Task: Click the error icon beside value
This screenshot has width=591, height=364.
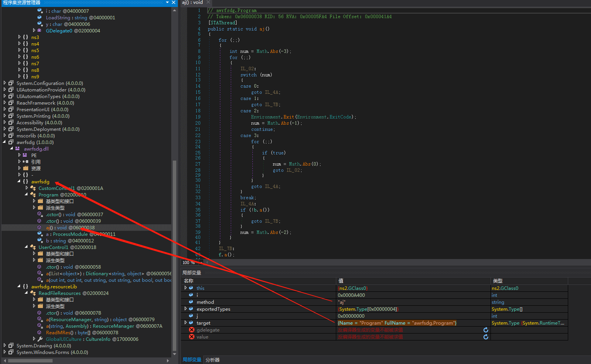Action: point(191,337)
